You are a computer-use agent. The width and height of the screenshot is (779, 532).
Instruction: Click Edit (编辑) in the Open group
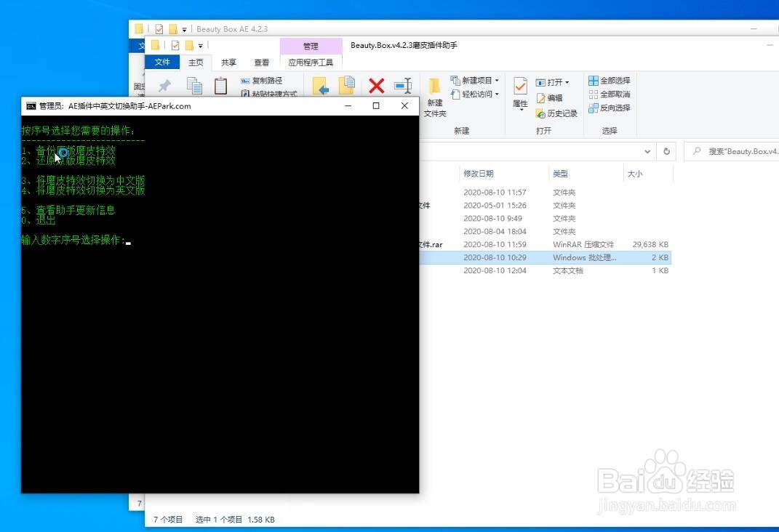click(x=549, y=98)
